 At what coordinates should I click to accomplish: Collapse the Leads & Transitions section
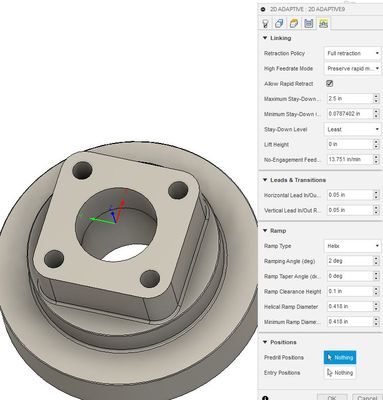click(x=265, y=180)
